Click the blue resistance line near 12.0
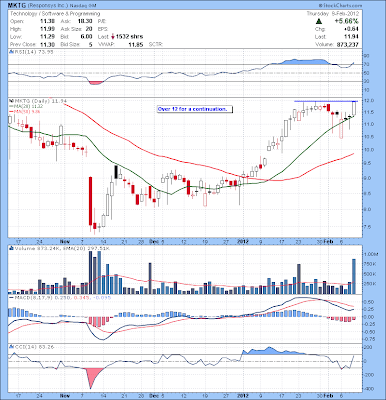Screen dimensions: 386x400 pyautogui.click(x=326, y=101)
